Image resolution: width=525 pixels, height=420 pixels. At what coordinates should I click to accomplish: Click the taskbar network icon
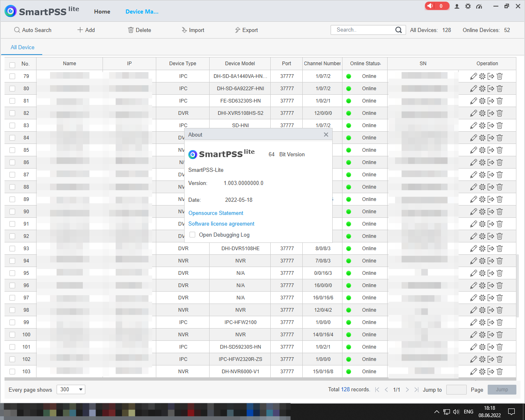coord(447,411)
